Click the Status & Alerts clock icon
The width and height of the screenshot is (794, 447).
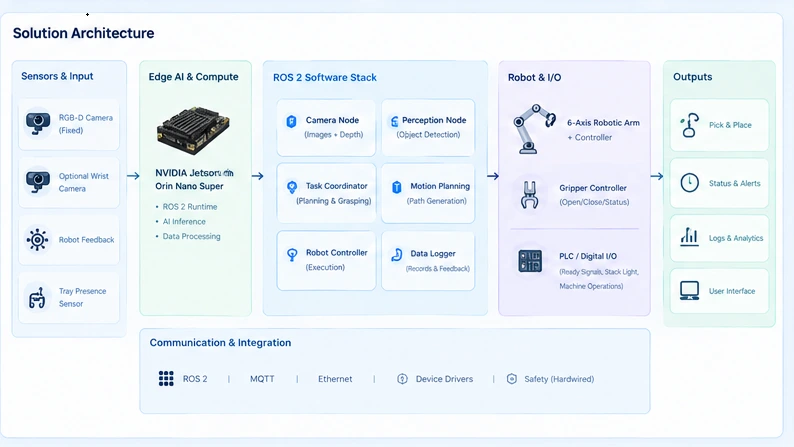(689, 183)
